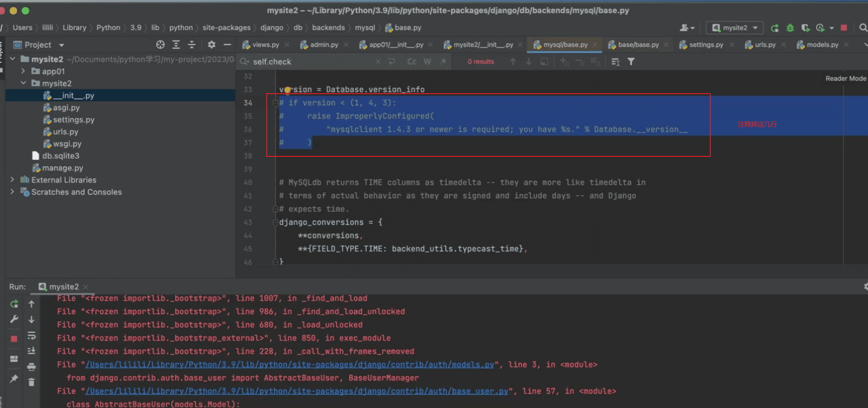The image size is (868, 408).
Task: Toggle regex search option
Action: click(x=443, y=61)
